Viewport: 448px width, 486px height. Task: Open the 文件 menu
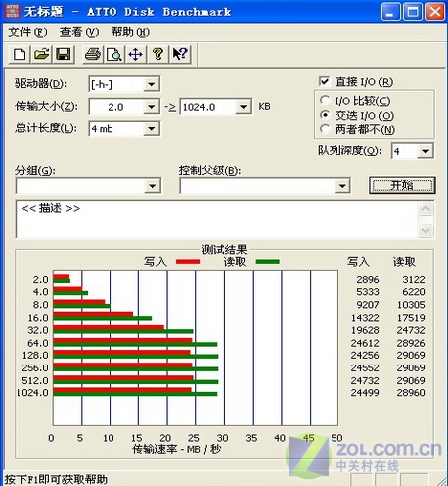pyautogui.click(x=28, y=32)
